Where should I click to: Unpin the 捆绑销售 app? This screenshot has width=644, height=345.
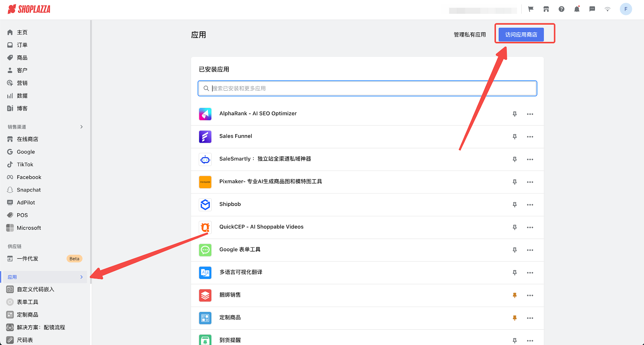[x=514, y=295]
